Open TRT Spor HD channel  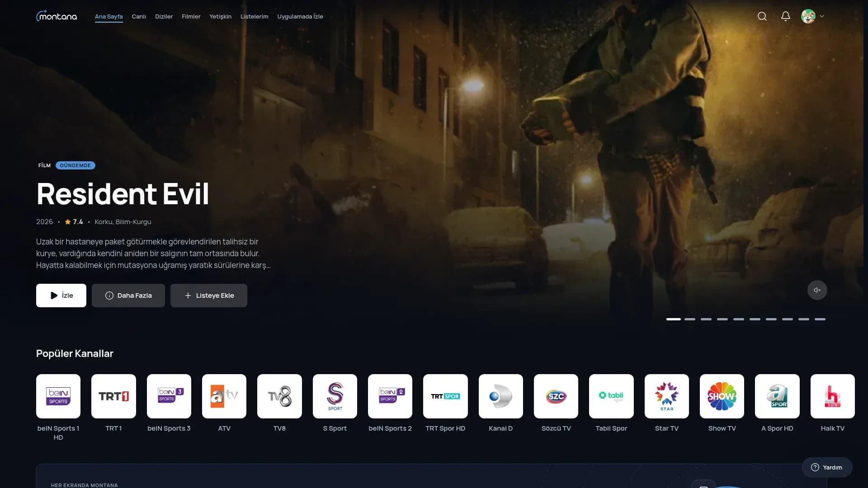(x=445, y=396)
